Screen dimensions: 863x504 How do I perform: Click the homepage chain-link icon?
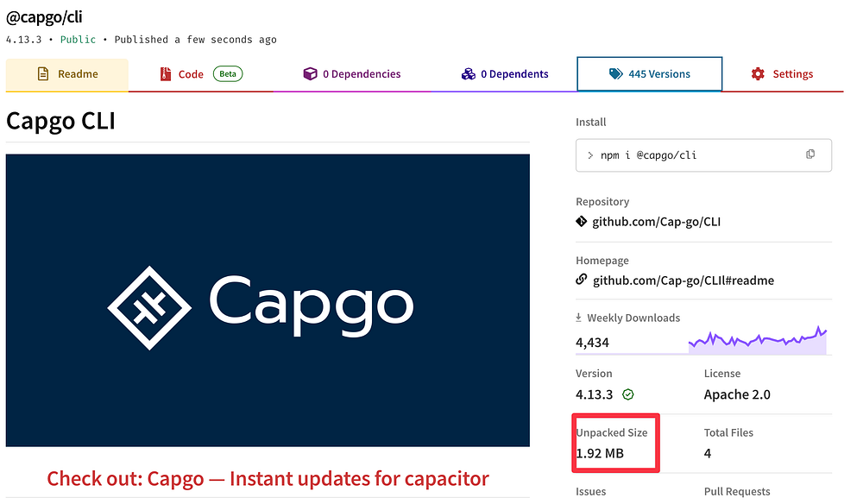tap(581, 280)
